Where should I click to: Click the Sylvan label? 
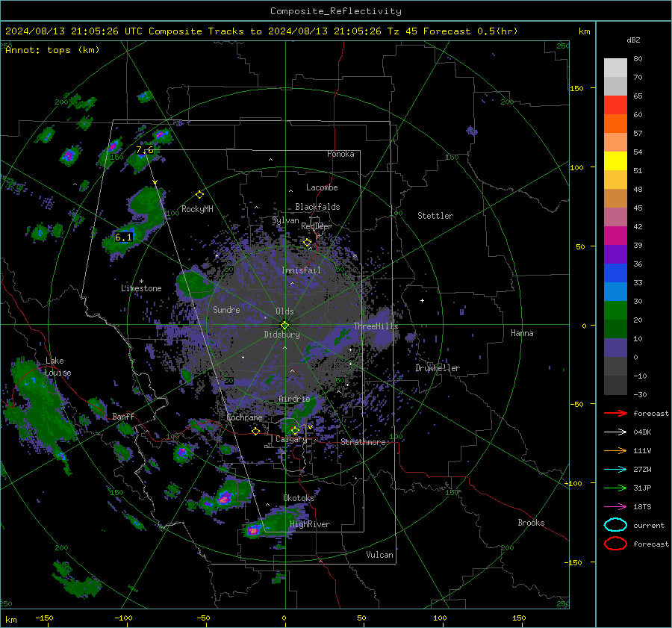(285, 220)
